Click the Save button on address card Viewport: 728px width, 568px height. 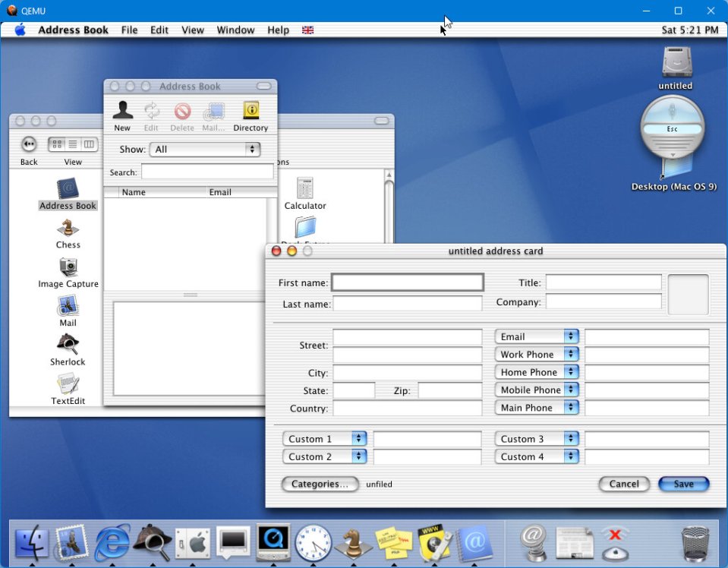[683, 484]
